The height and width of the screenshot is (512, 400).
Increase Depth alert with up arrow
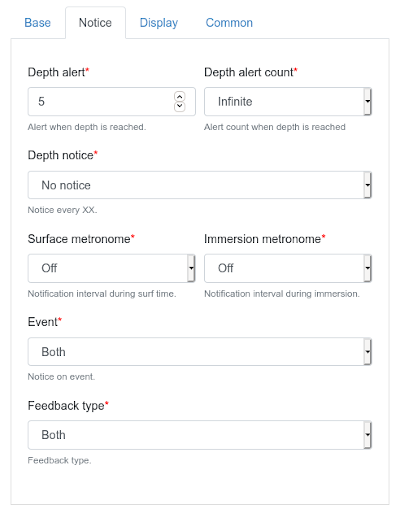(180, 97)
